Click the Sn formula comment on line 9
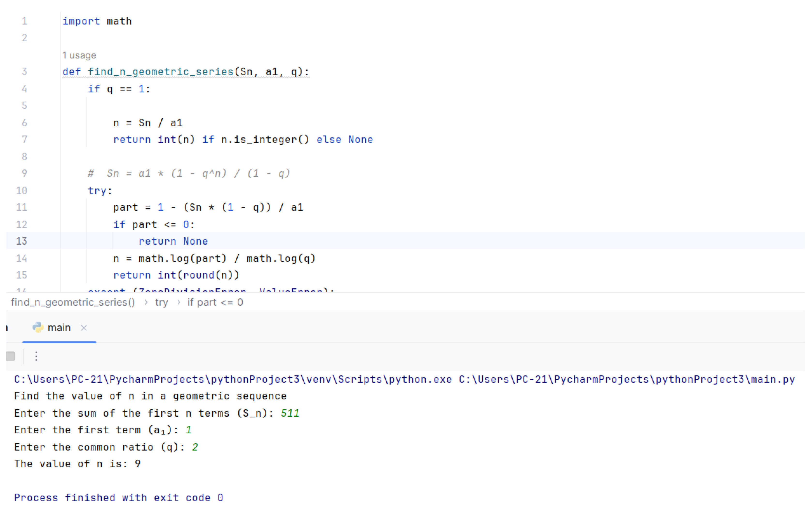This screenshot has height=511, width=812. (x=189, y=173)
